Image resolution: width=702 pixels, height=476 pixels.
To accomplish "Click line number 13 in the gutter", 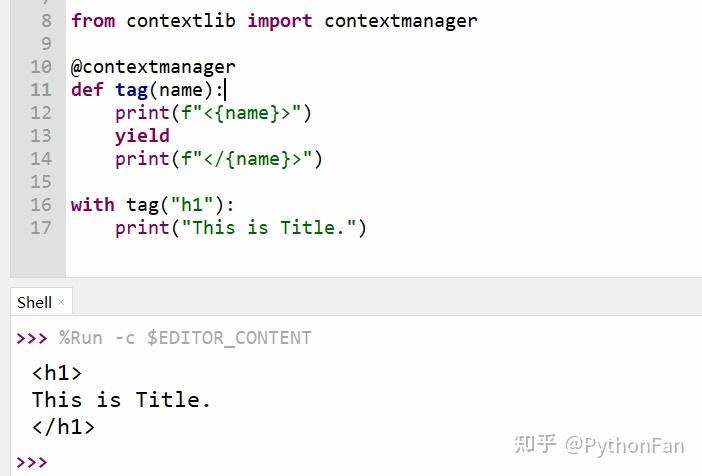I will 41,136.
